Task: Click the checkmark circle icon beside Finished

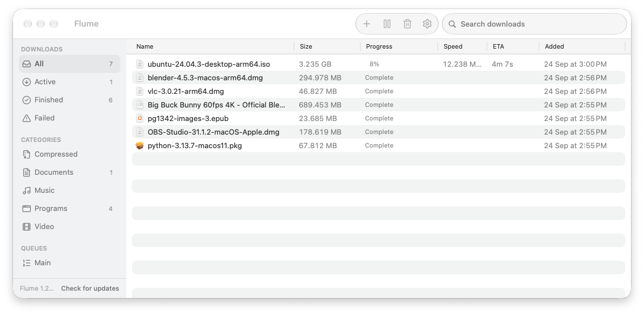Action: [26, 100]
